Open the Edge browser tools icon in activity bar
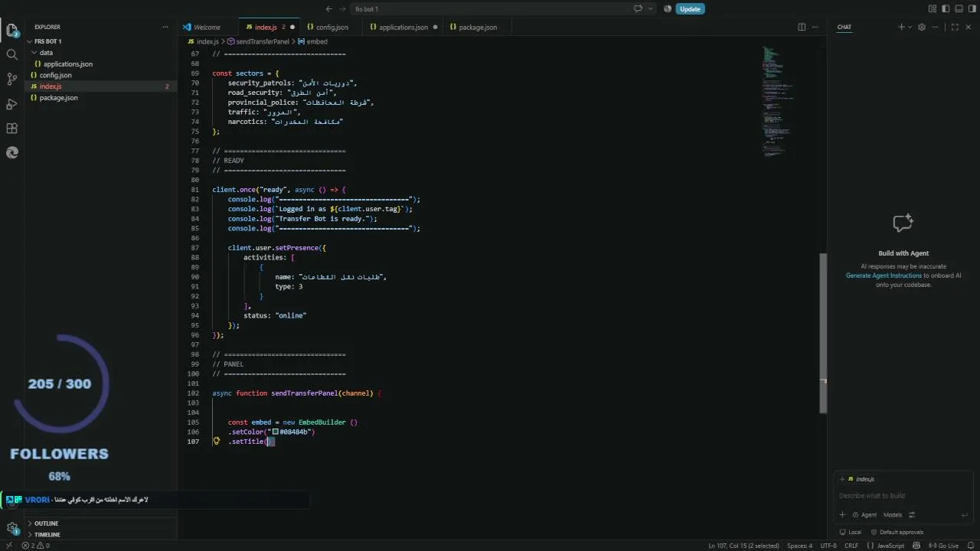 coord(12,152)
